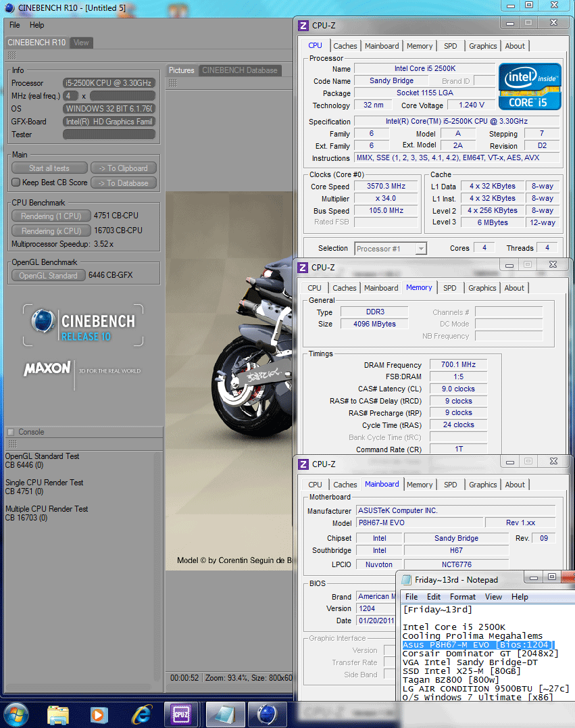The width and height of the screenshot is (575, 728).
Task: Click the CINEBENCH Release 10 logo
Action: click(83, 325)
